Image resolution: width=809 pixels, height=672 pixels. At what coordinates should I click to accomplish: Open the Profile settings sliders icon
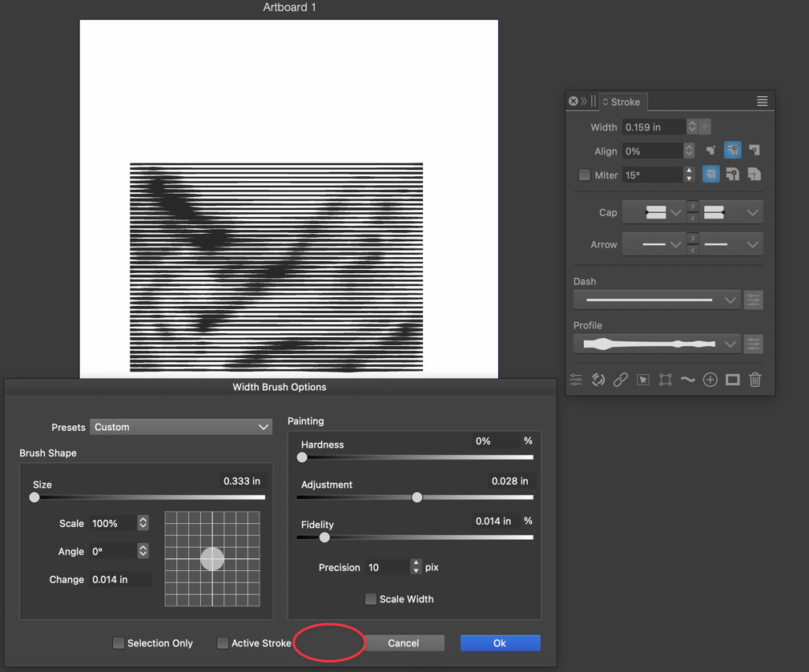pyautogui.click(x=753, y=344)
